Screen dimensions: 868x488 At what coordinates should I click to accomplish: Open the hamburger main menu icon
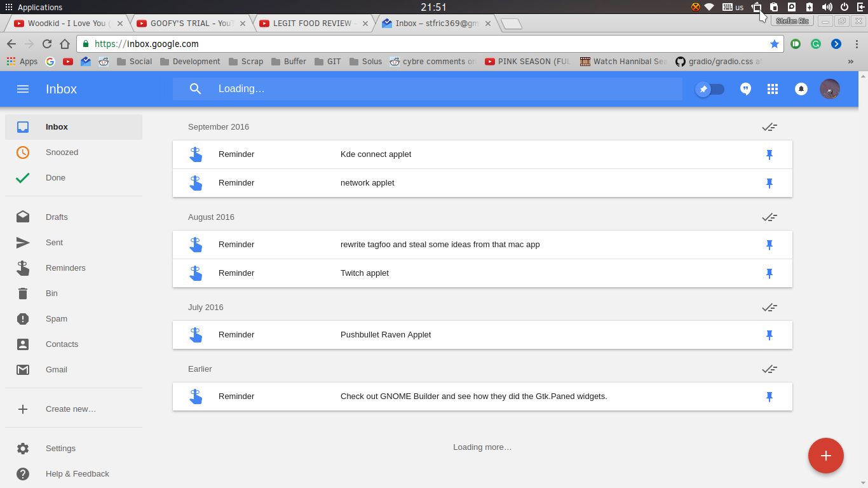coord(23,89)
